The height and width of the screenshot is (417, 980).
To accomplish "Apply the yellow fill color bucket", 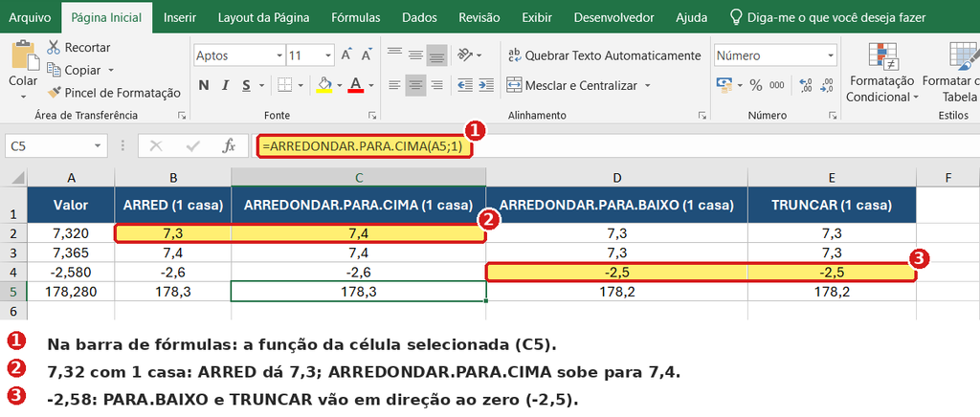I will [x=323, y=85].
